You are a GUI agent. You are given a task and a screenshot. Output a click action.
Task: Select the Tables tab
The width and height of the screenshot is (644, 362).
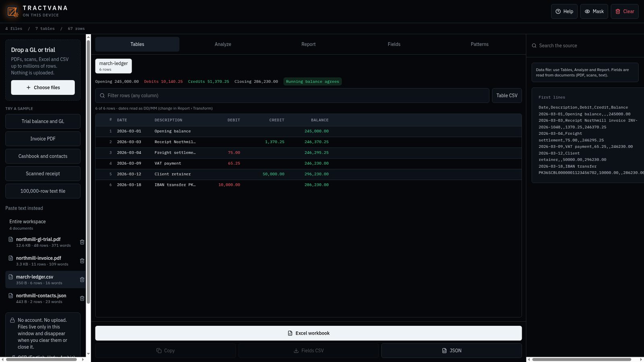tap(137, 44)
